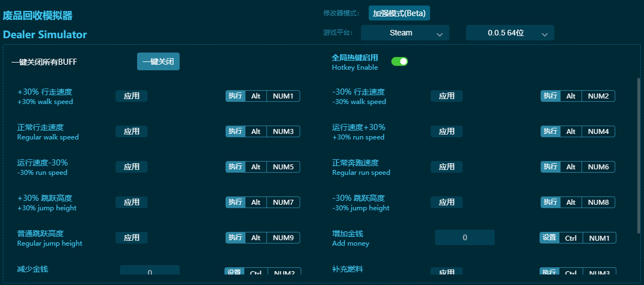Screen dimensions: 644x285
Task: Click the NUM5 key of -30% run speed
Action: pyautogui.click(x=284, y=167)
